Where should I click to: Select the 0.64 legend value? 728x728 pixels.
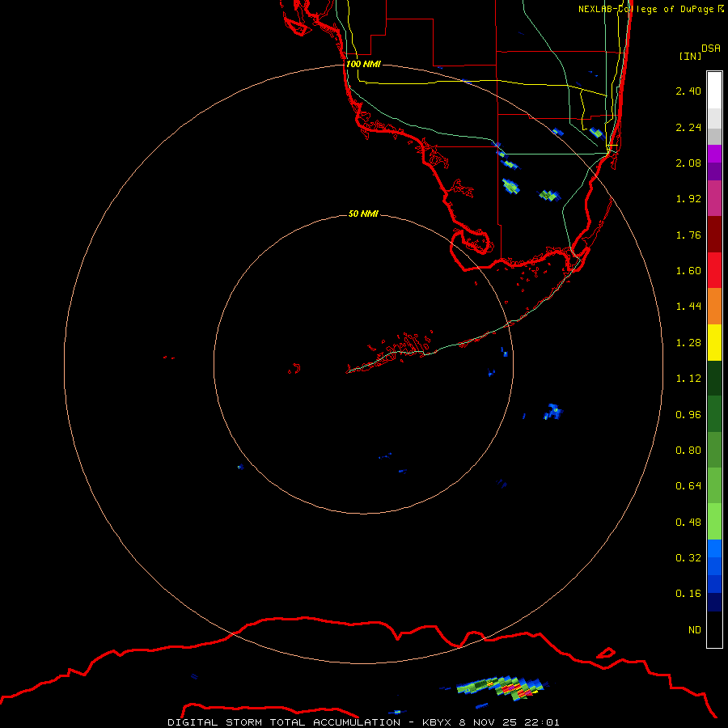688,486
